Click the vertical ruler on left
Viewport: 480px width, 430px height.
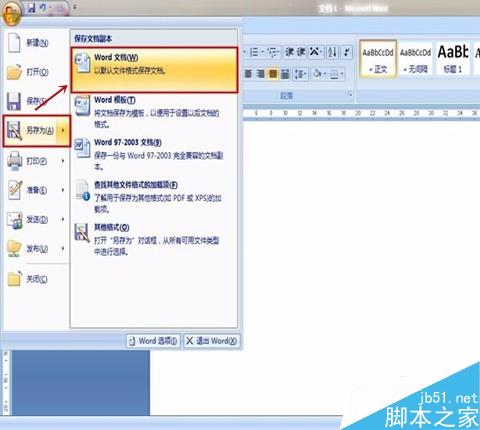(x=6, y=382)
